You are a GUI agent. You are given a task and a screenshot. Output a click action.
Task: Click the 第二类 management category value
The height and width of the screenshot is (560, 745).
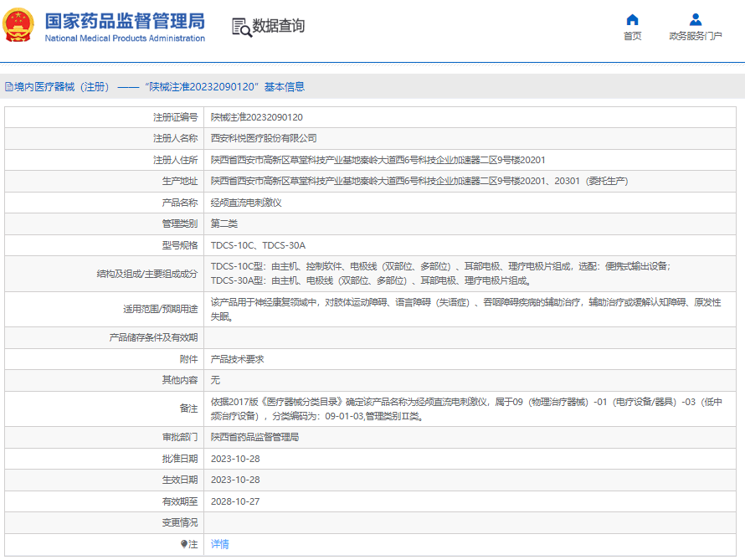223,223
